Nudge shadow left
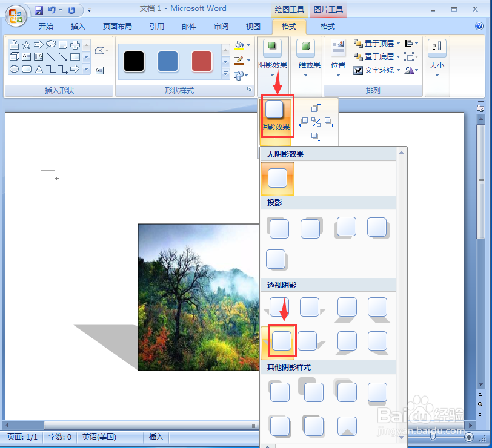 point(303,122)
